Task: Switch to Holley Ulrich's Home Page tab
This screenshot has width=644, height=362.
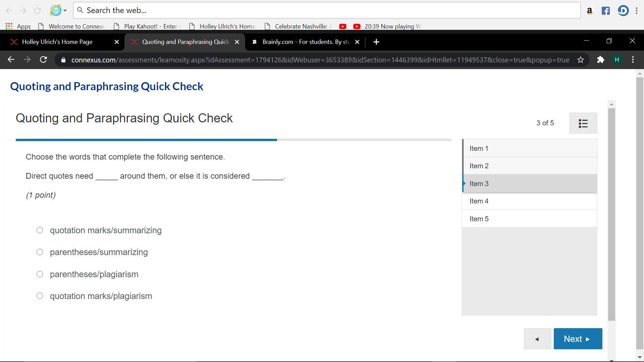Action: coord(57,42)
